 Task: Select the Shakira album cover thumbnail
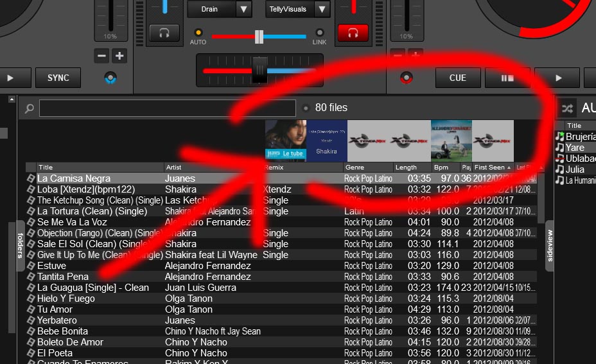327,141
